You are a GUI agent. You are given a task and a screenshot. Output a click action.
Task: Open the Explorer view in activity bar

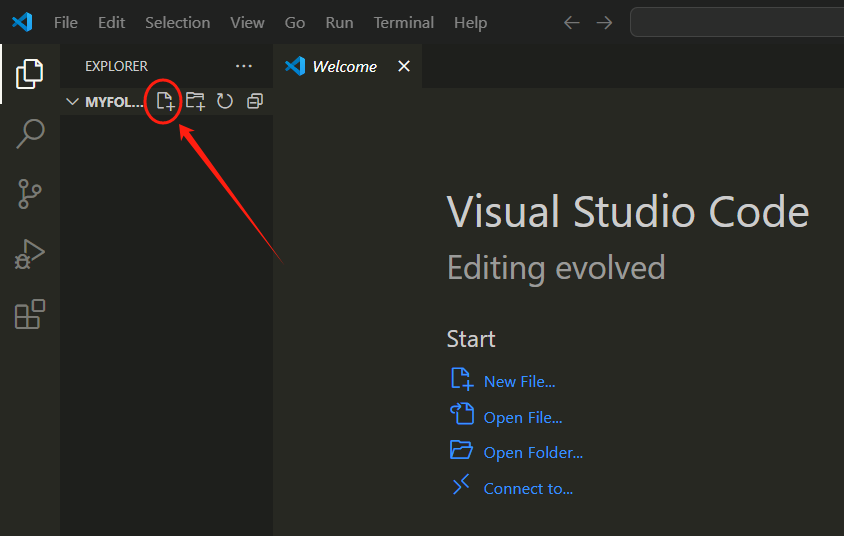click(30, 74)
